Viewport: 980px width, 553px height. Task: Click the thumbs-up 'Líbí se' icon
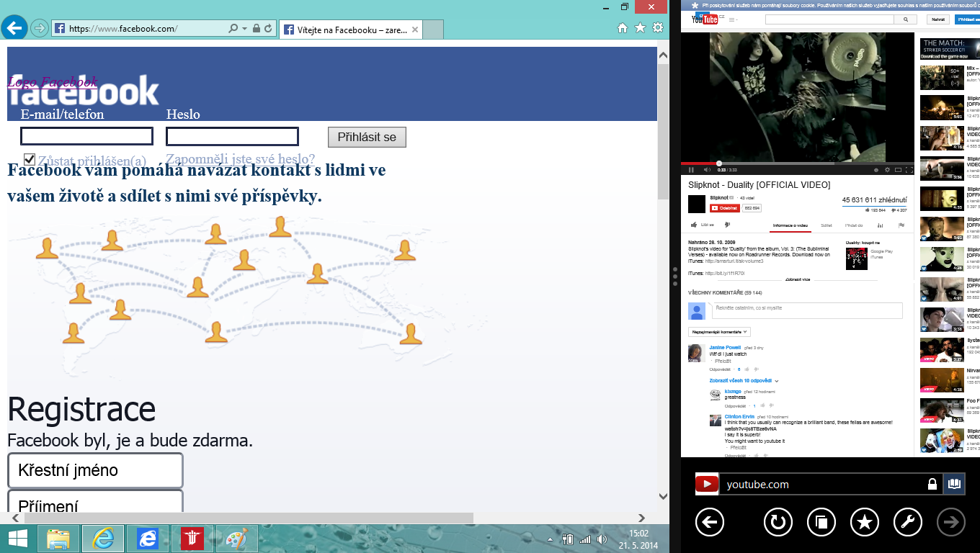coord(695,225)
